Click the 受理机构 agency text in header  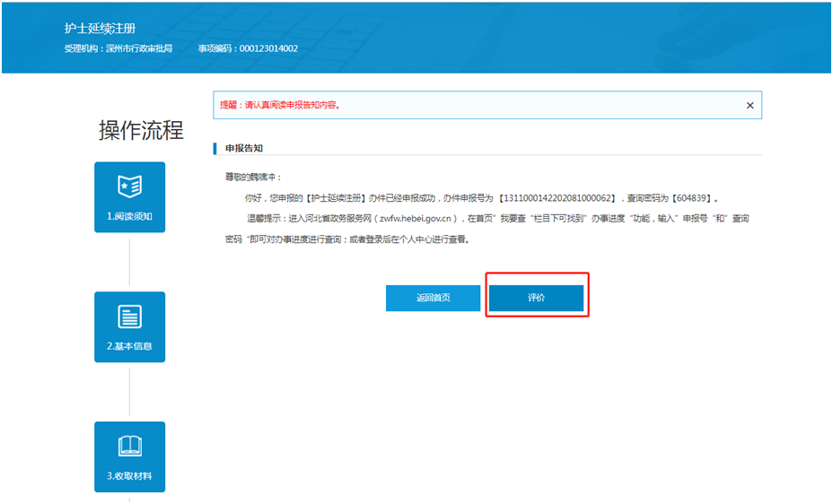pos(118,48)
